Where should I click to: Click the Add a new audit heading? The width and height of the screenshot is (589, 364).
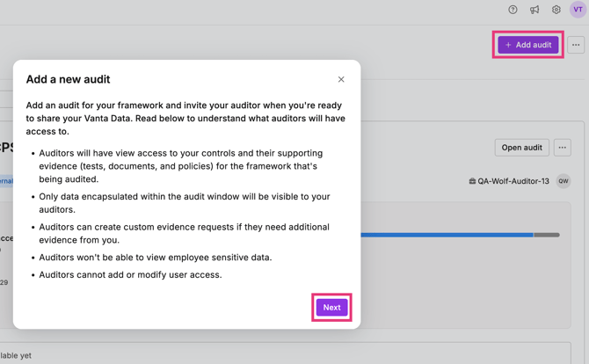69,79
